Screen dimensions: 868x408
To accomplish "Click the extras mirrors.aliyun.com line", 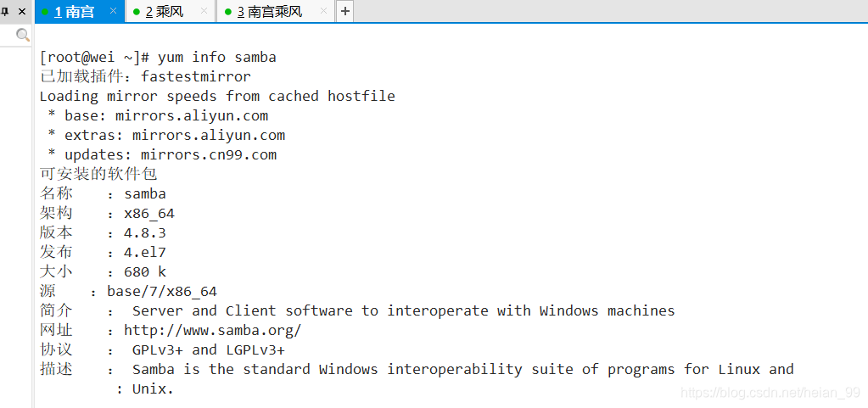I will click(x=166, y=135).
